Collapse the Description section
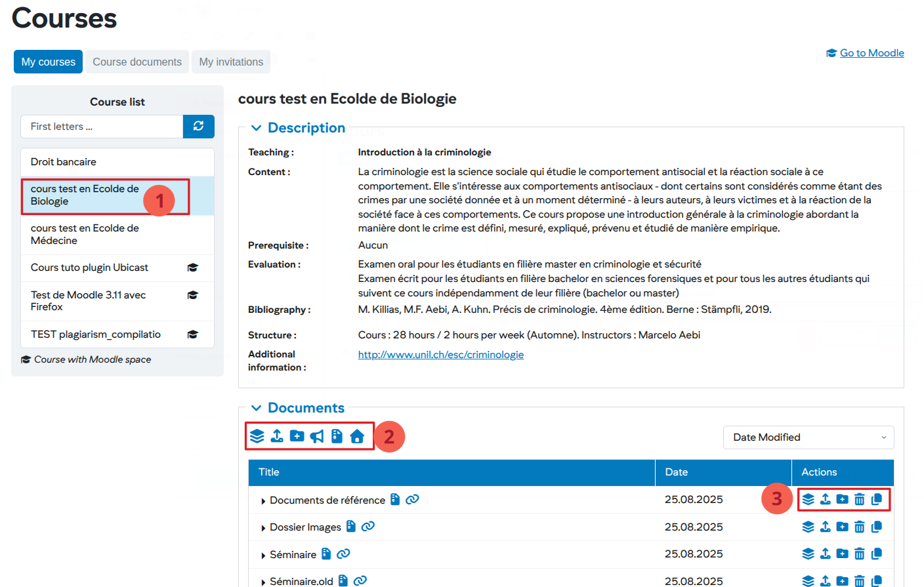Image resolution: width=924 pixels, height=587 pixels. point(257,128)
